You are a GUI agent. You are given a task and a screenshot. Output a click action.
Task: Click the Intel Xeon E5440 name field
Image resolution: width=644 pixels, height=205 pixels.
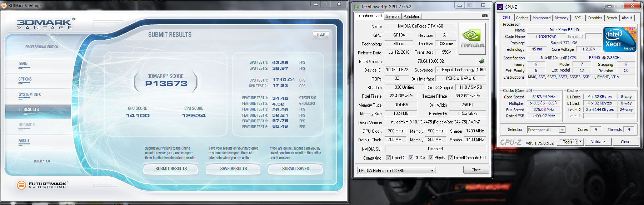[x=564, y=30]
